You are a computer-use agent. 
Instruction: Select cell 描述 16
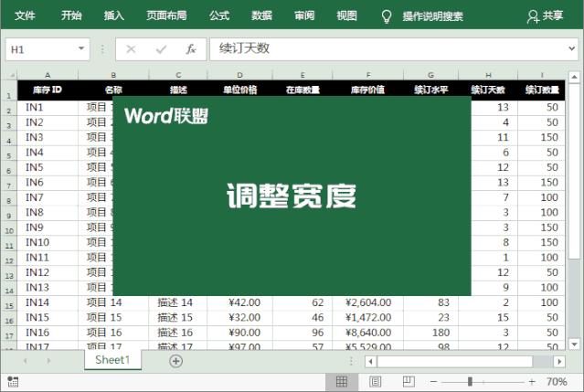point(177,333)
